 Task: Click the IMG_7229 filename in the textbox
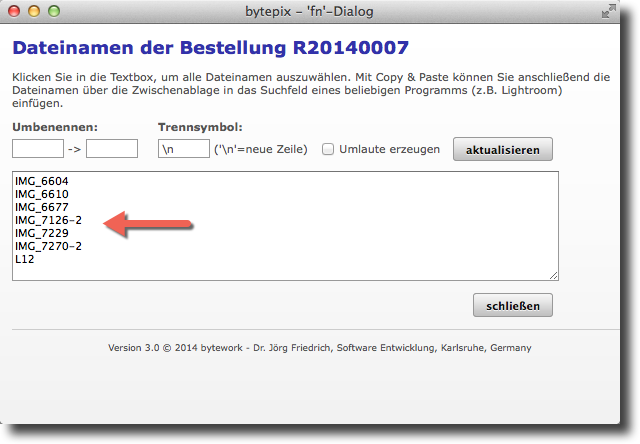tap(42, 233)
